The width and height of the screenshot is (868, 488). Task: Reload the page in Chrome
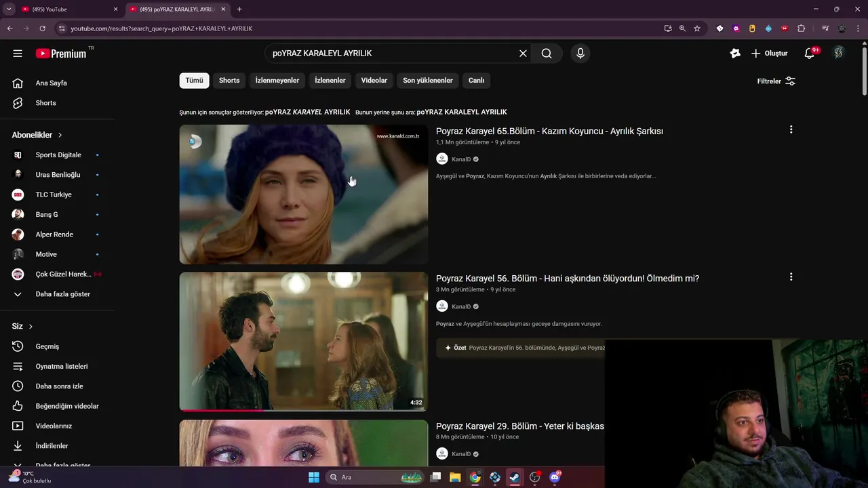42,28
